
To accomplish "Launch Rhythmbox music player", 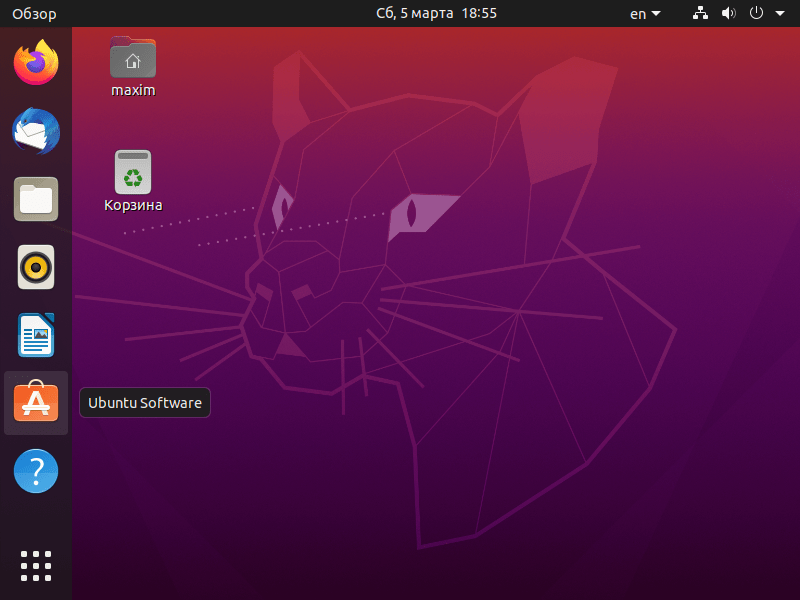I will (x=35, y=267).
